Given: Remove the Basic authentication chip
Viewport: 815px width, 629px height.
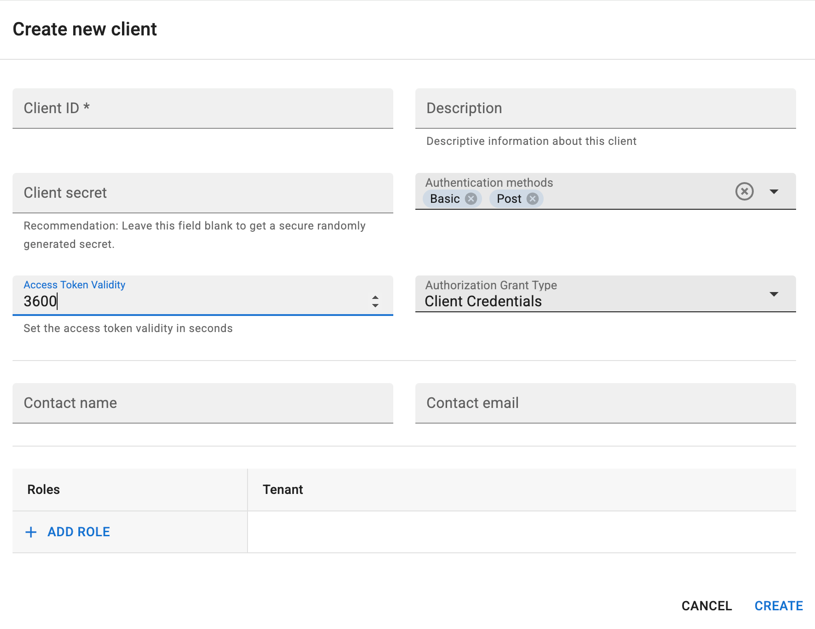Looking at the screenshot, I should point(471,199).
